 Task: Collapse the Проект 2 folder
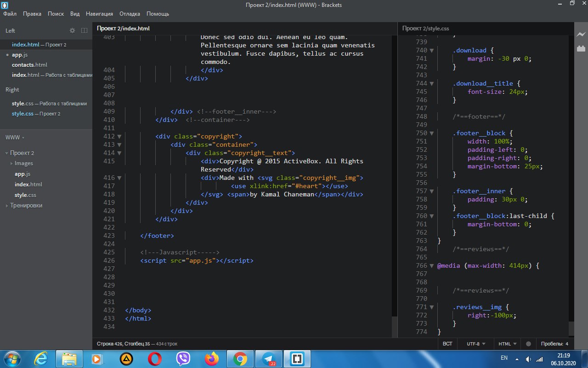coord(7,153)
